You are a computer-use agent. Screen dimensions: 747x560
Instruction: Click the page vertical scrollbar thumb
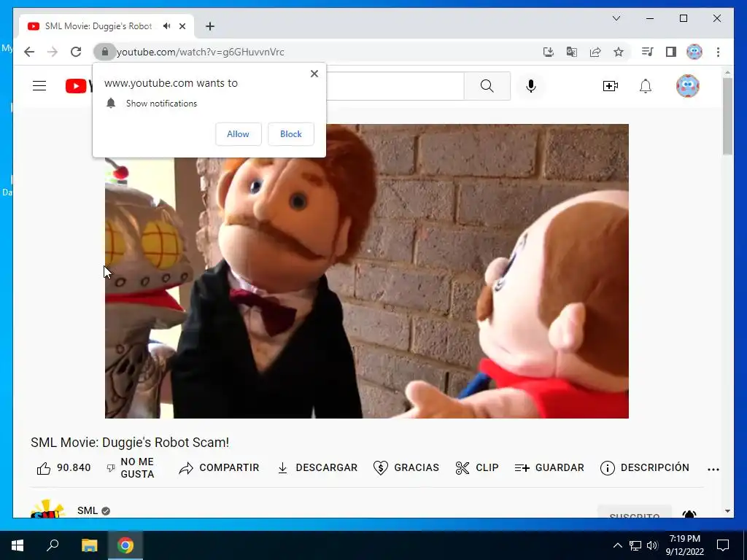[727, 116]
